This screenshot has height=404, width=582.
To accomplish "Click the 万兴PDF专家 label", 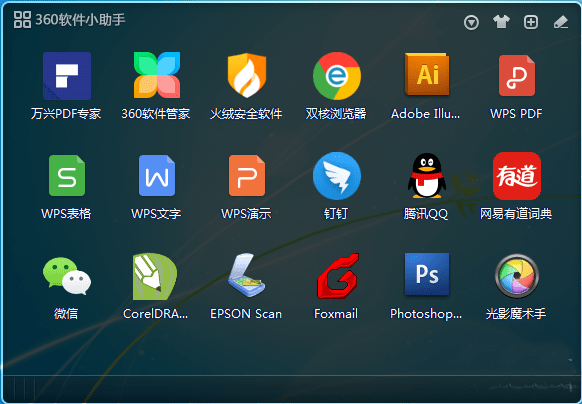I will (x=66, y=114).
